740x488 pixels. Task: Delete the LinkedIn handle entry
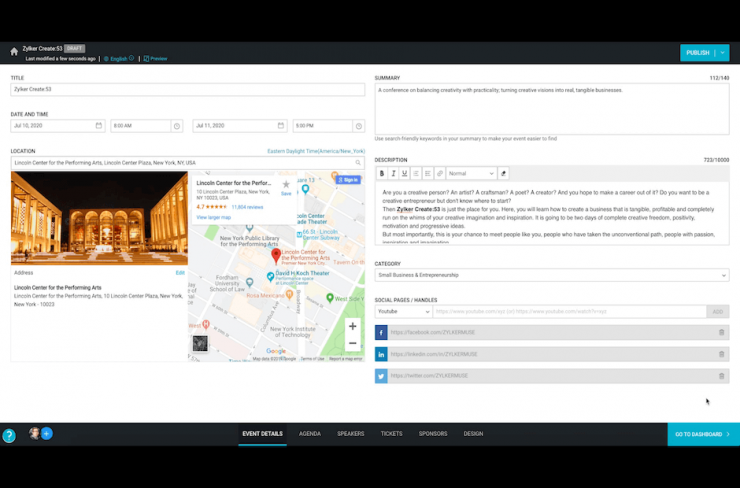[722, 354]
